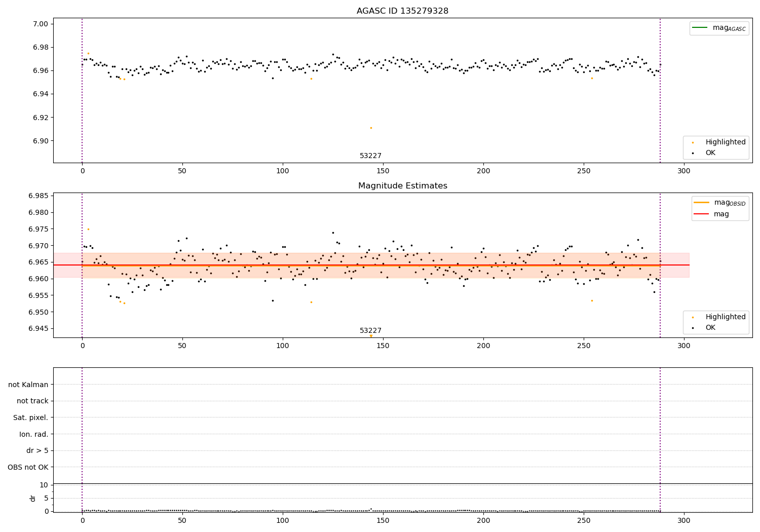Click x-axis tick 300 under top plot

[x=683, y=171]
